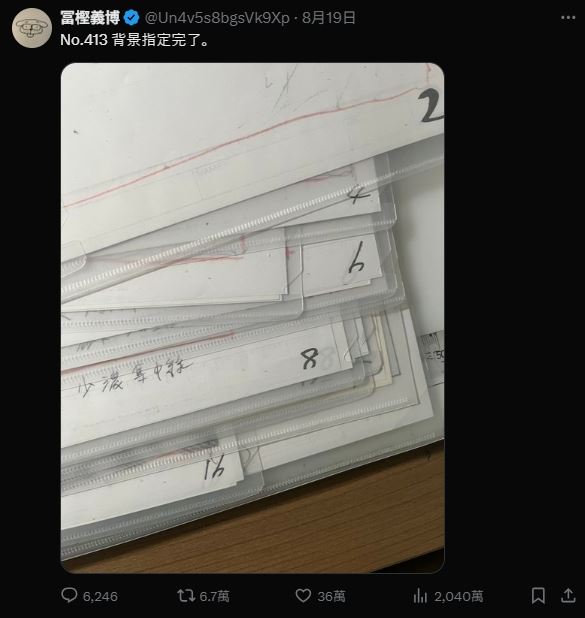Click the handwritten 8 label in the photo
The height and width of the screenshot is (618, 585).
coord(310,359)
